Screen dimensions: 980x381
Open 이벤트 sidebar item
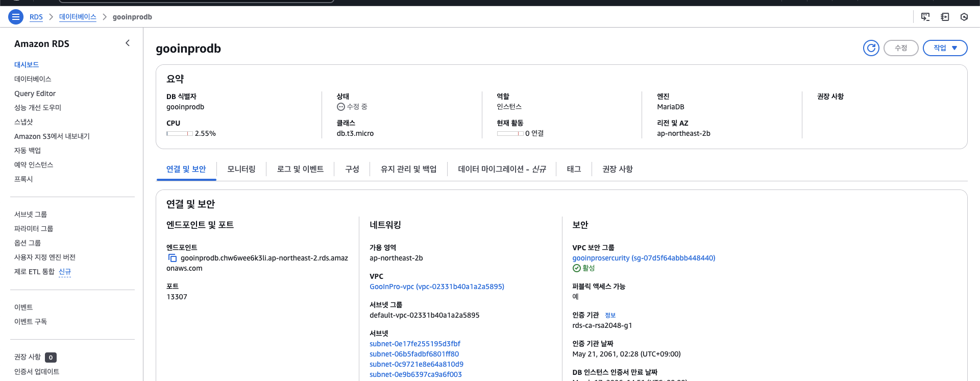(x=23, y=307)
